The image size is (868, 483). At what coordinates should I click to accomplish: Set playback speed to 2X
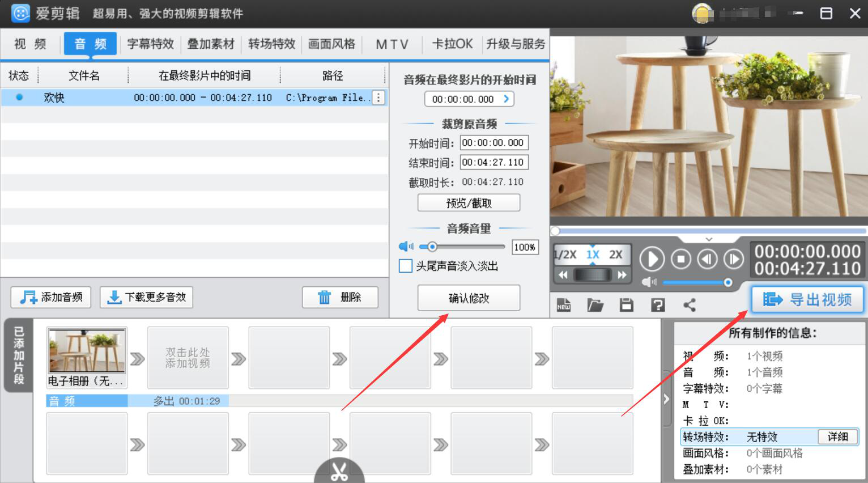pos(616,255)
